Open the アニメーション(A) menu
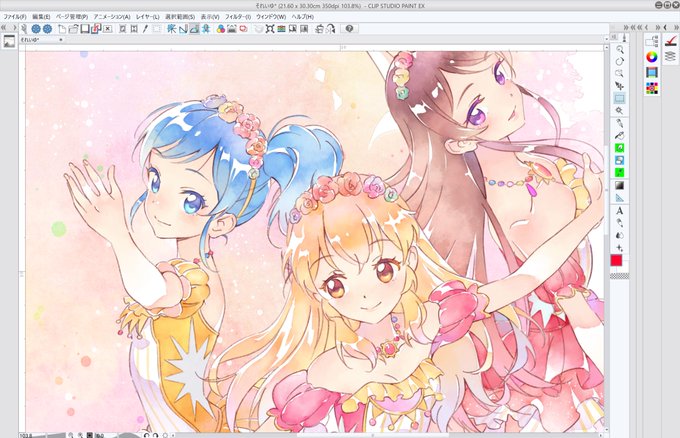This screenshot has height=438, width=680. tap(112, 17)
